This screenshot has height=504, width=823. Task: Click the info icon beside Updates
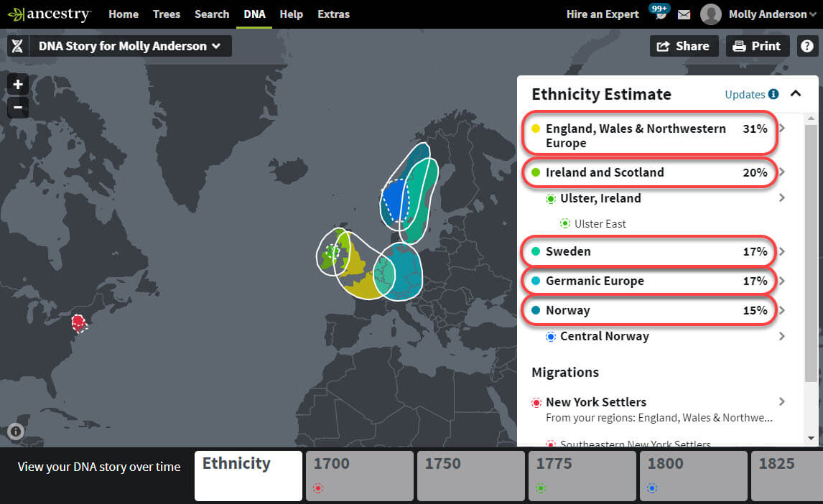click(773, 94)
